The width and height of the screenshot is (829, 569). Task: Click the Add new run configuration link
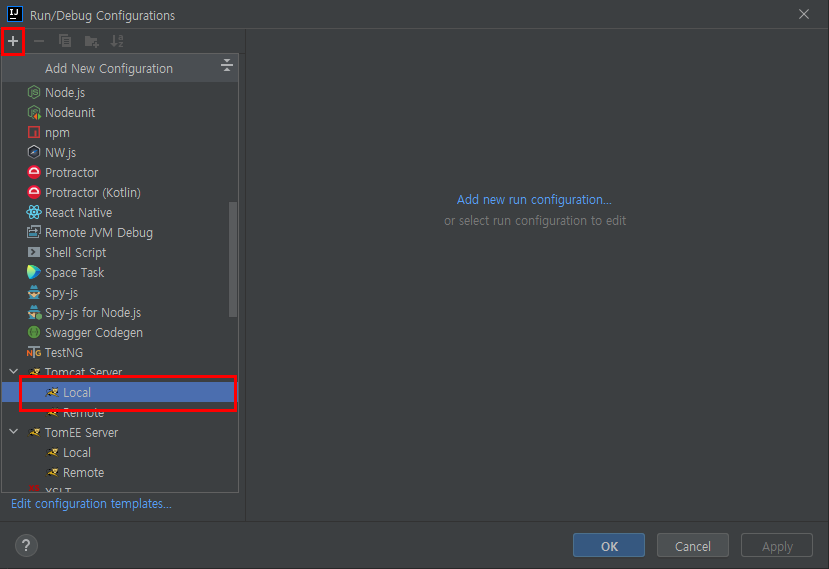tap(534, 199)
